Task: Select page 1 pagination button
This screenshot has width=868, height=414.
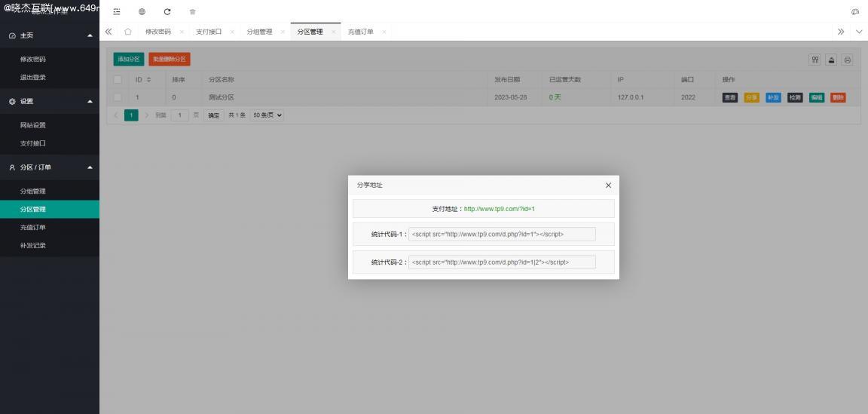Action: (131, 115)
